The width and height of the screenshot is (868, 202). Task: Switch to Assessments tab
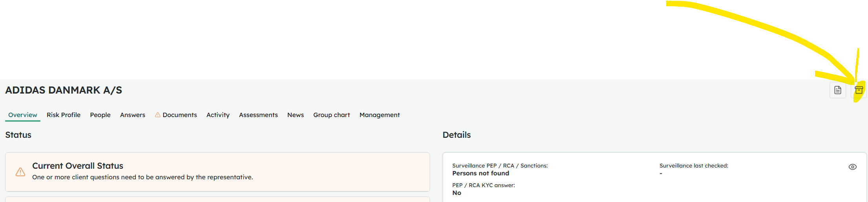(258, 115)
